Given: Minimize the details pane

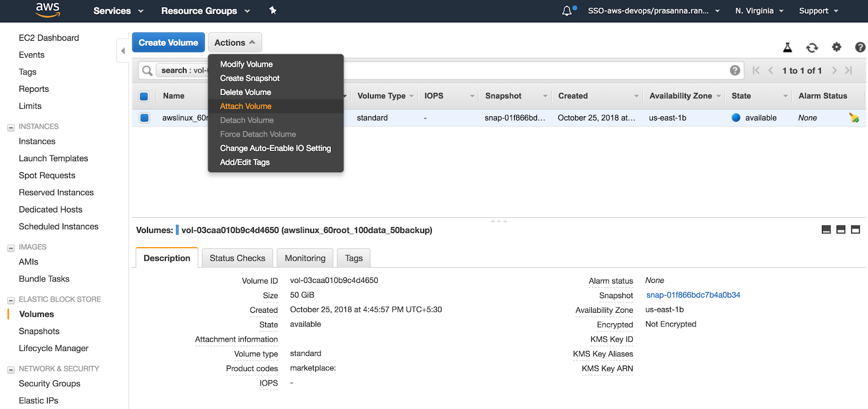Looking at the screenshot, I should (826, 230).
